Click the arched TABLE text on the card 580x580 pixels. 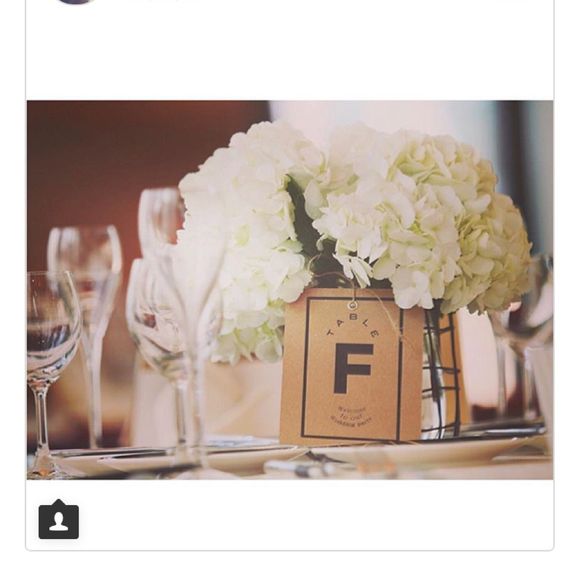point(353,327)
